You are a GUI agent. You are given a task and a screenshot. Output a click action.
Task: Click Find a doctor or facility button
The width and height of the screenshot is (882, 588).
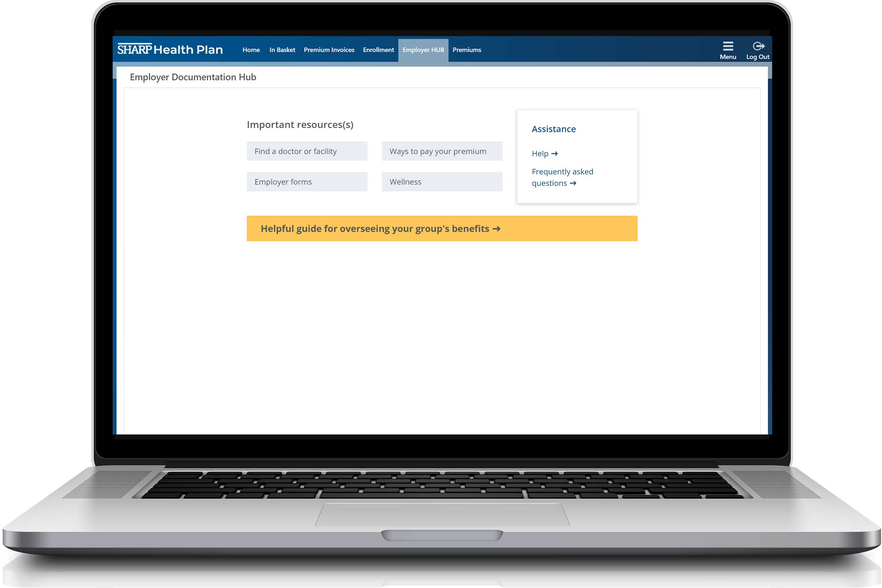tap(306, 151)
